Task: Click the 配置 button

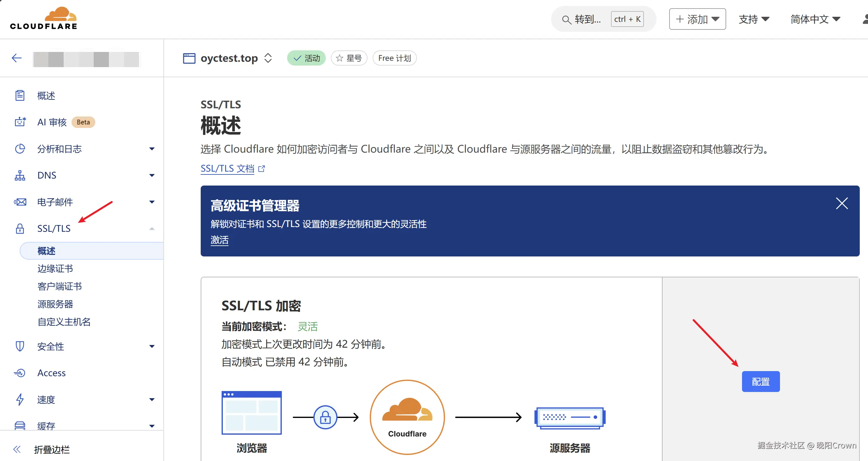Action: click(760, 382)
